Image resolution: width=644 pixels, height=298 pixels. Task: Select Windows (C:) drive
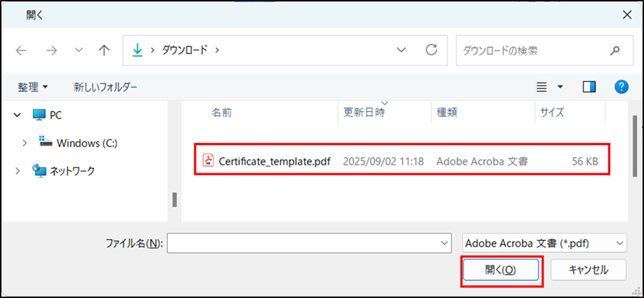click(x=78, y=142)
